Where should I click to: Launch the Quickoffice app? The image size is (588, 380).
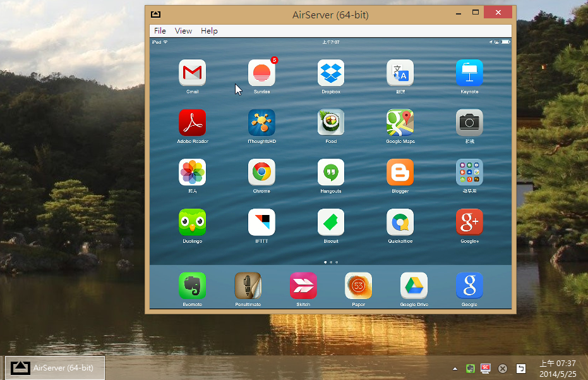tap(400, 223)
